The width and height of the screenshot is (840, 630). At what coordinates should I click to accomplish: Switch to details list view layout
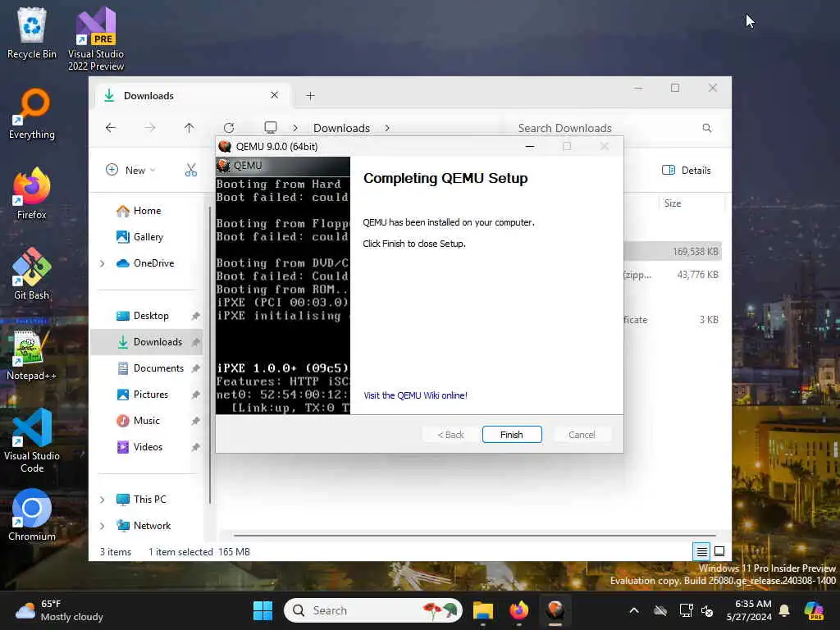click(701, 550)
